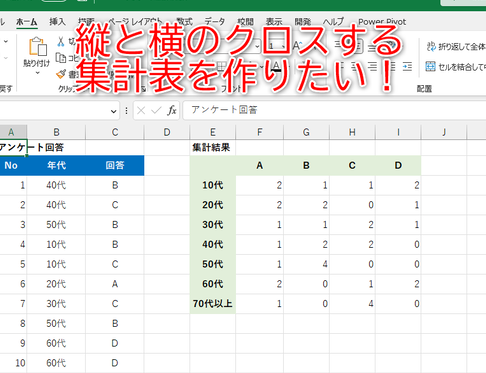Viewport: 486px width, 373px height.
Task: Click the アンケート回答 title cell
Action: tap(13, 147)
